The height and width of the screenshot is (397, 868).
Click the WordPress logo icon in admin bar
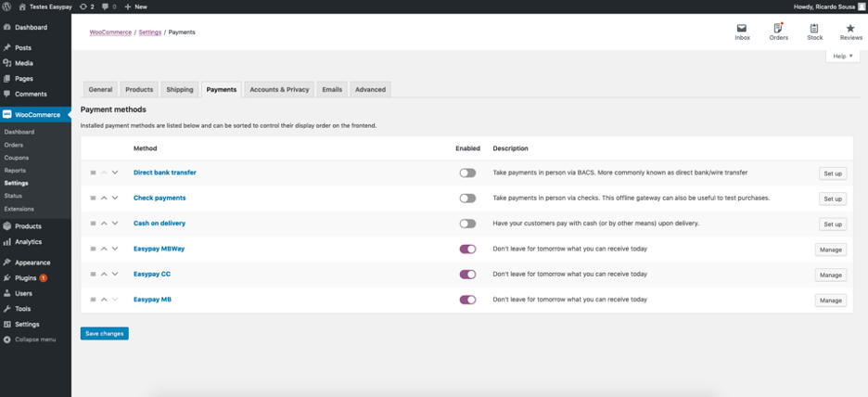(x=7, y=6)
